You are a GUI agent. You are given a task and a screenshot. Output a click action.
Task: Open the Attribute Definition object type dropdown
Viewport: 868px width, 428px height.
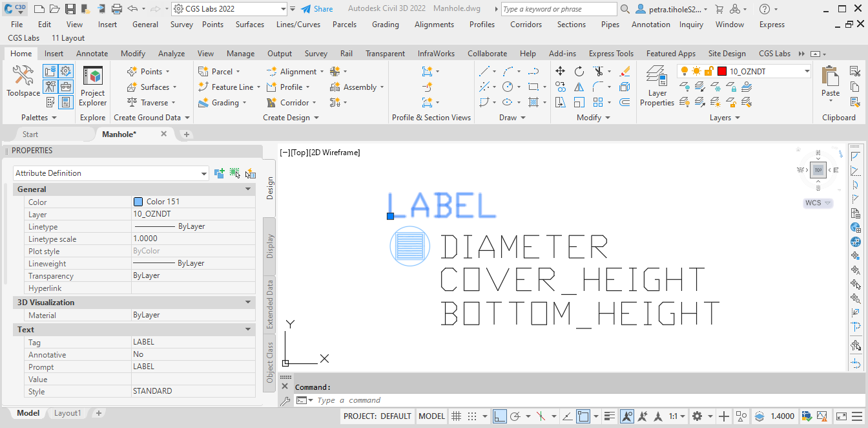point(204,173)
